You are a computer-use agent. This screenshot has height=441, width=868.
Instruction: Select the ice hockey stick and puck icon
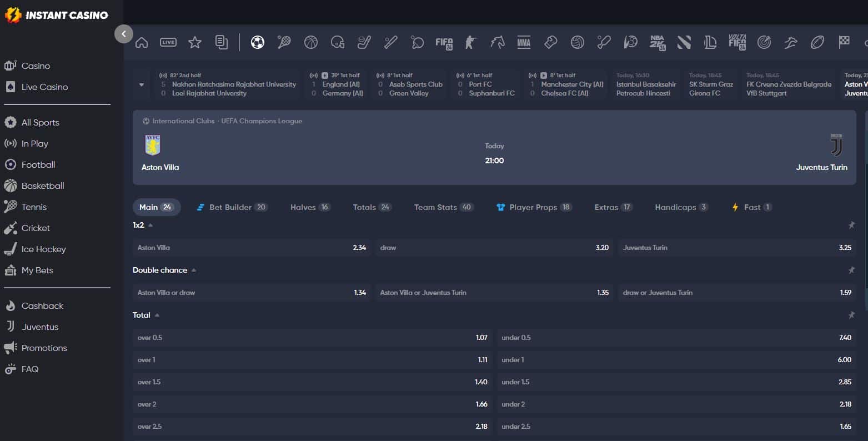tap(364, 42)
